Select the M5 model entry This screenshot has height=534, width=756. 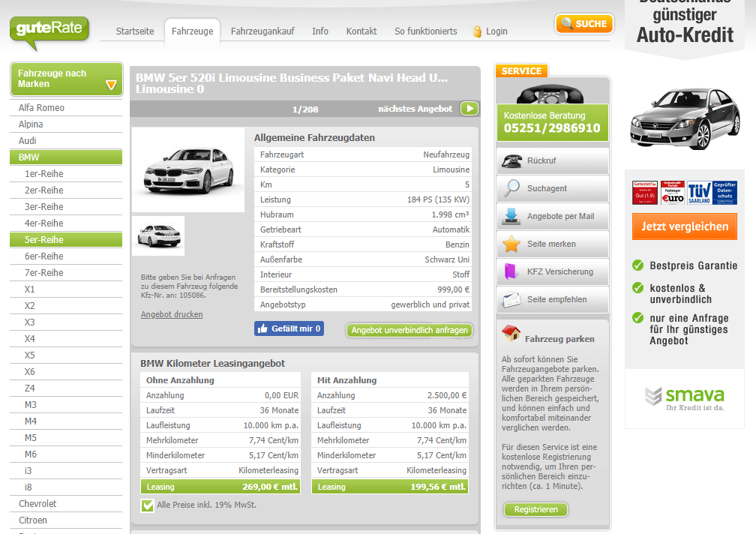click(66, 437)
